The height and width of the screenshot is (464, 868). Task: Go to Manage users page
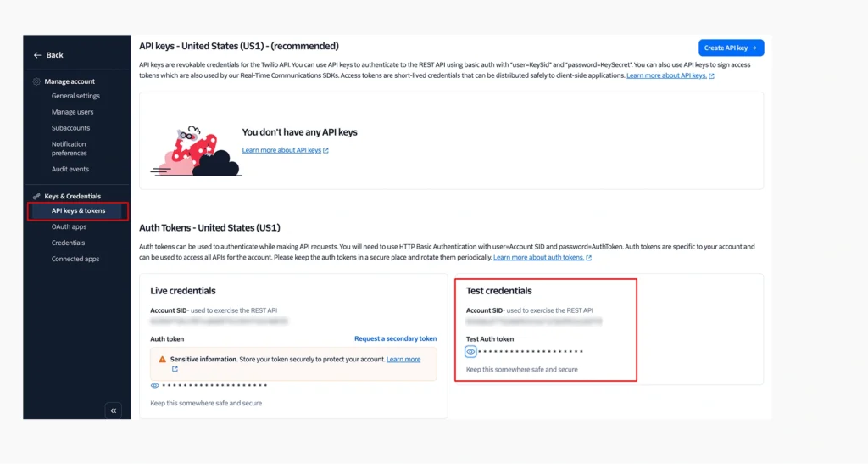(x=73, y=112)
